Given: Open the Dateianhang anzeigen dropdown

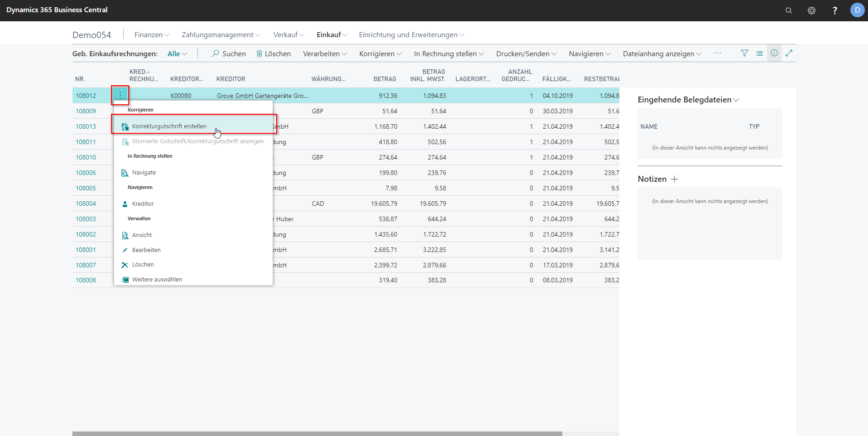Looking at the screenshot, I should click(662, 53).
